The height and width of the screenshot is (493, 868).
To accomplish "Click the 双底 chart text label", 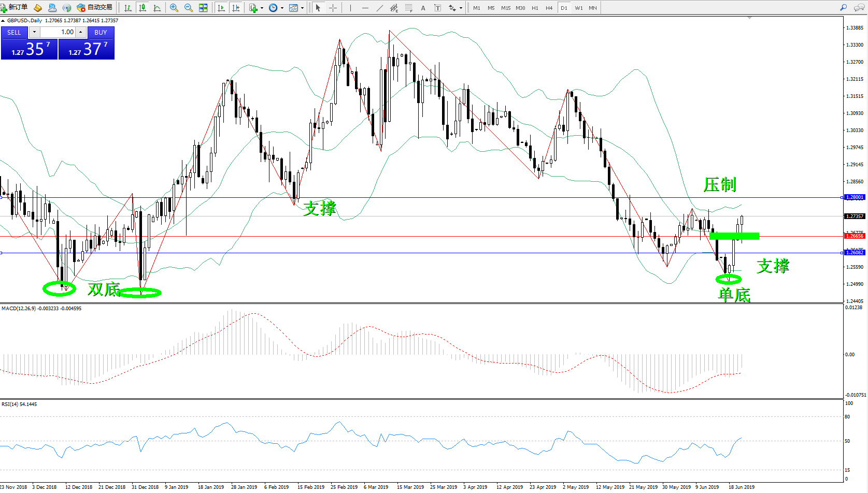I will point(104,289).
